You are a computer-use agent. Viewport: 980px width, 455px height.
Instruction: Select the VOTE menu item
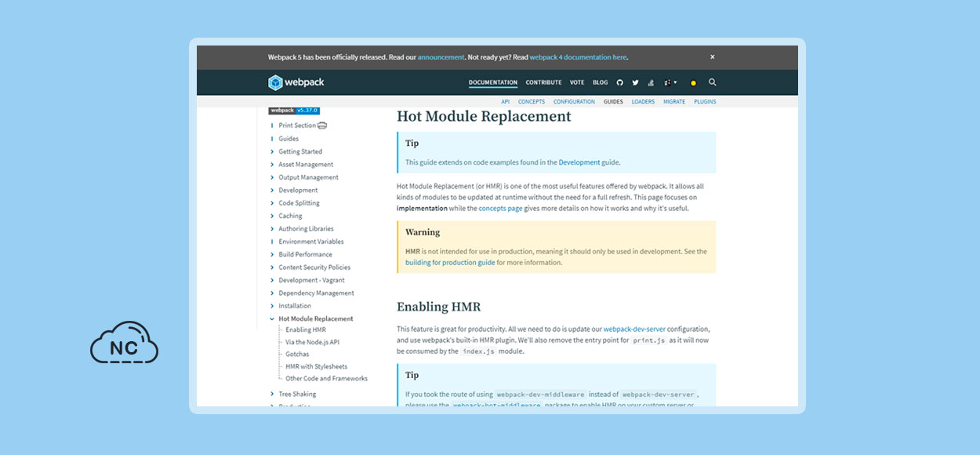(577, 82)
